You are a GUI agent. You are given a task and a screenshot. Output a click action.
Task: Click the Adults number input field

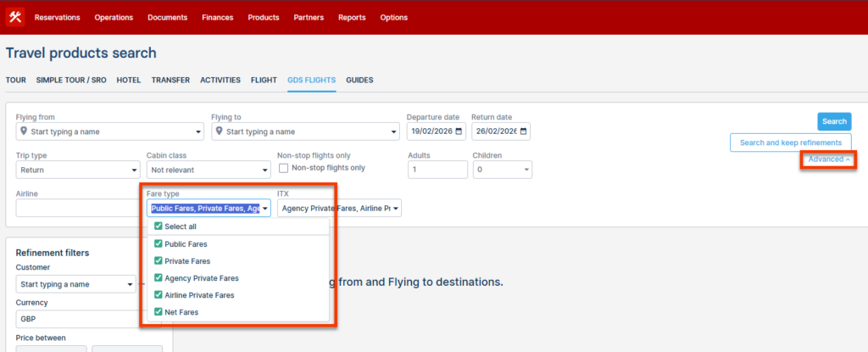tap(437, 170)
